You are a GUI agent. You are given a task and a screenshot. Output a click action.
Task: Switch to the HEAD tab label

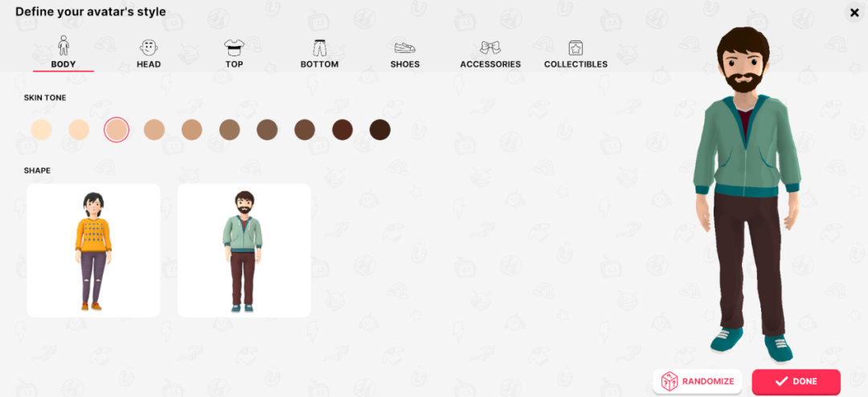point(149,64)
